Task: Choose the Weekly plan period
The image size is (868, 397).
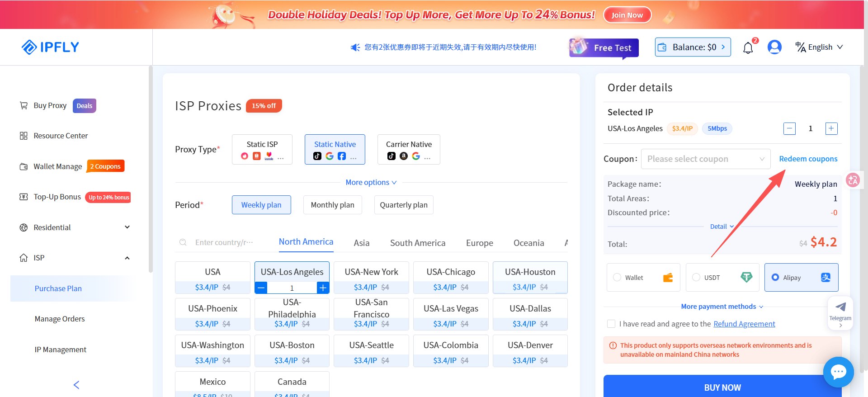Action: [261, 205]
